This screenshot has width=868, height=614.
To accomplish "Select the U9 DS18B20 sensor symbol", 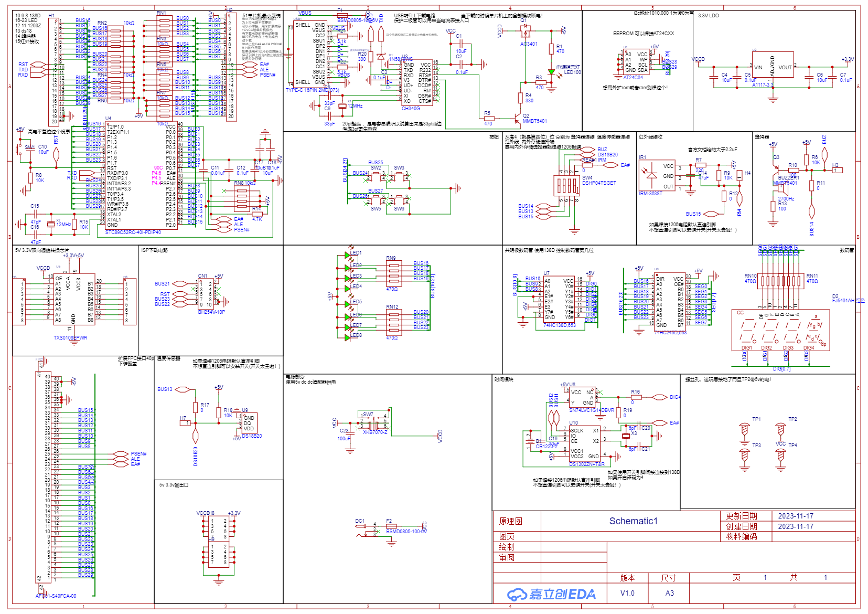I will [x=249, y=423].
